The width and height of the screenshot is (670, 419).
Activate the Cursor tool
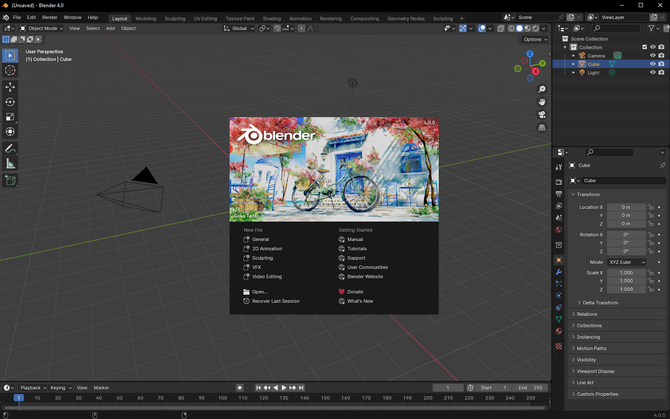click(x=10, y=70)
